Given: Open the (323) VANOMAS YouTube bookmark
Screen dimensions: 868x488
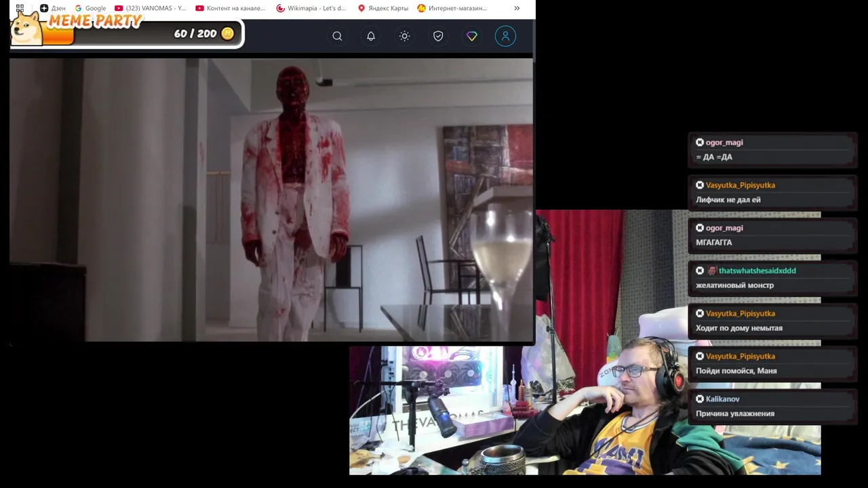Looking at the screenshot, I should (151, 8).
